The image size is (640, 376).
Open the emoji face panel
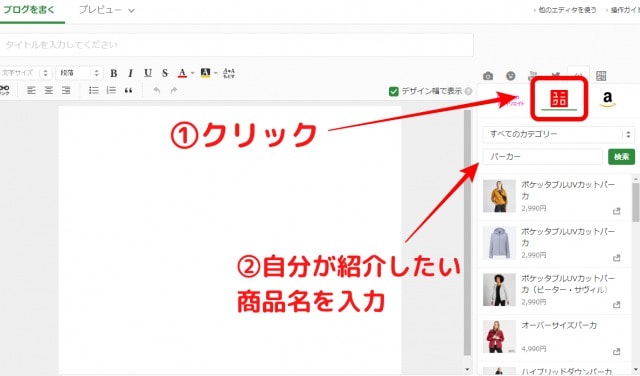(x=511, y=76)
